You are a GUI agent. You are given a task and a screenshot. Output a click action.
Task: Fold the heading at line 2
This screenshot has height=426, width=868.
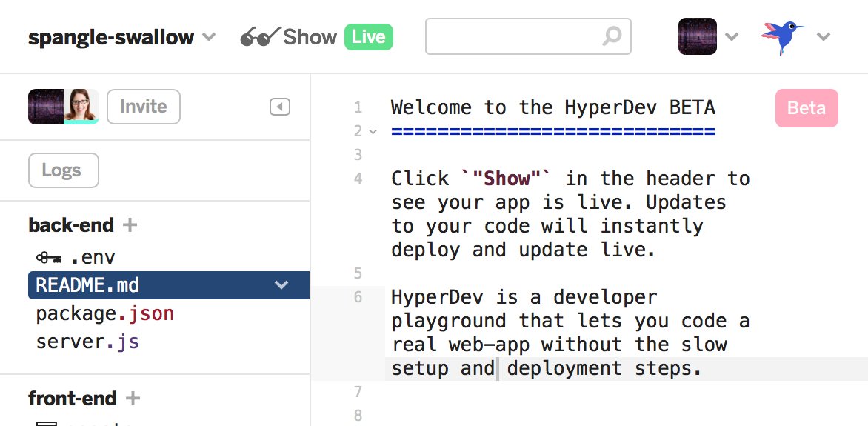click(374, 132)
